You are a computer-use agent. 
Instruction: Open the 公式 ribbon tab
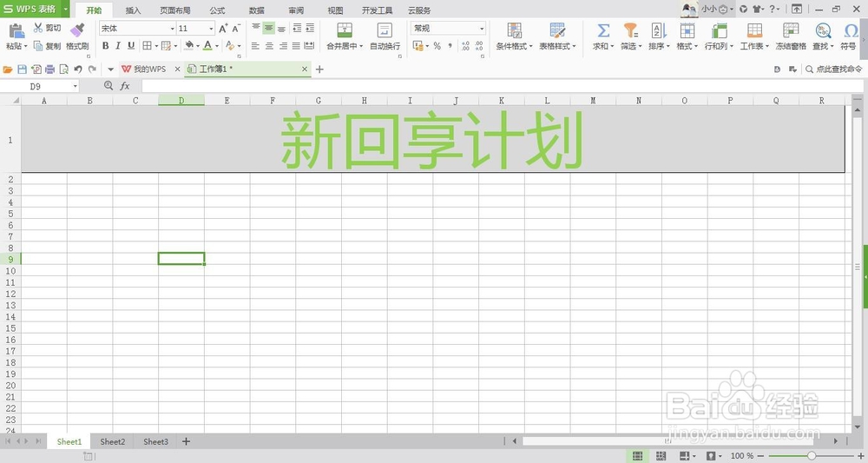pyautogui.click(x=217, y=10)
